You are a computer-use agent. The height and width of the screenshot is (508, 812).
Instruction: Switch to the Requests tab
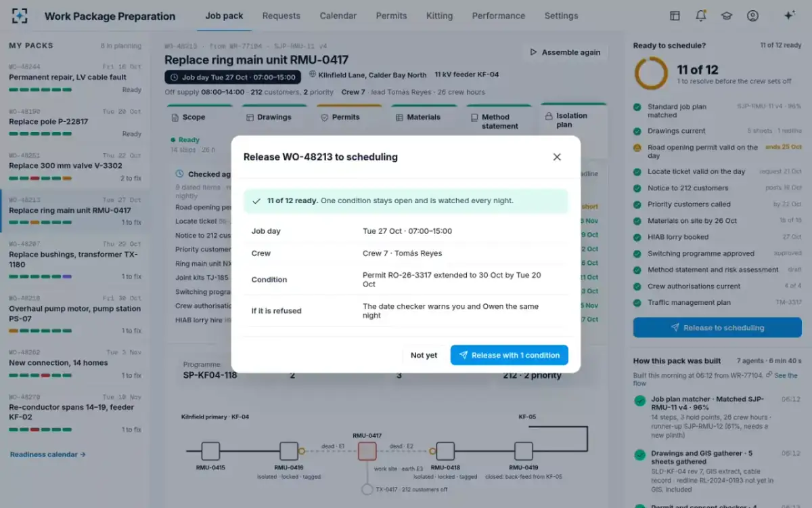tap(281, 16)
